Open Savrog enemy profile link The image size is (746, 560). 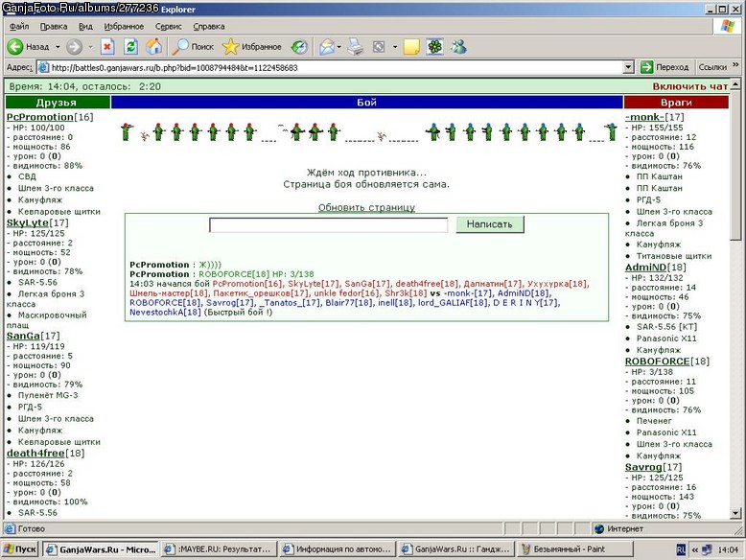(643, 467)
